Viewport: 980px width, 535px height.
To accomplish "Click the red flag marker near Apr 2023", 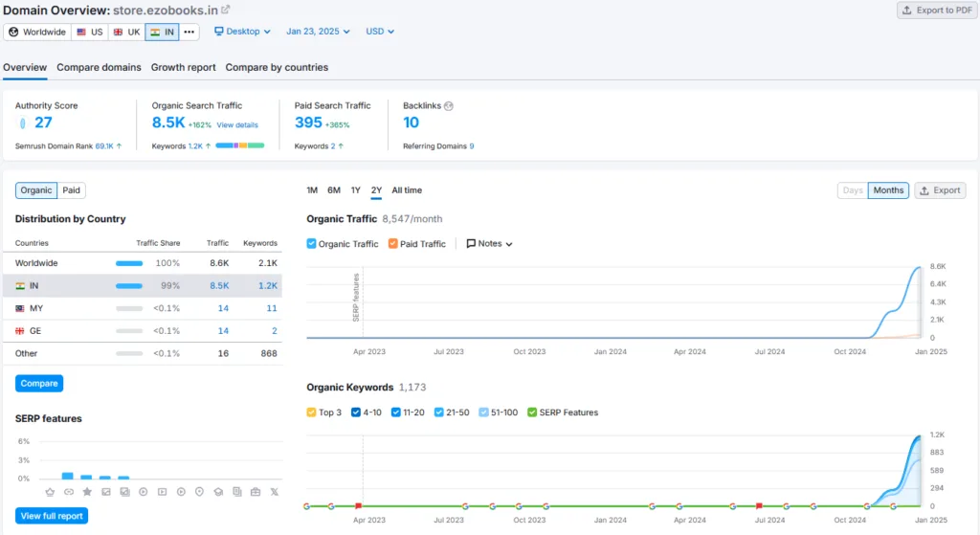I will click(x=359, y=505).
